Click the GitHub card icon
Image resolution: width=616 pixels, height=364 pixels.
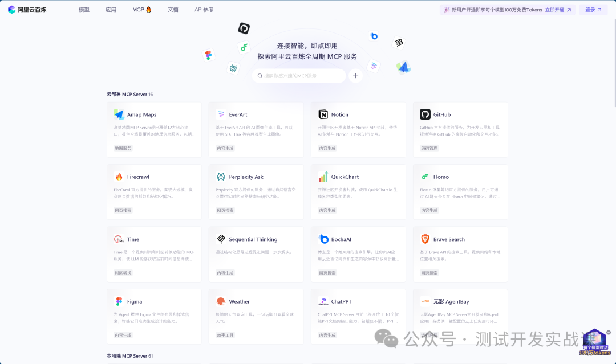pyautogui.click(x=425, y=114)
